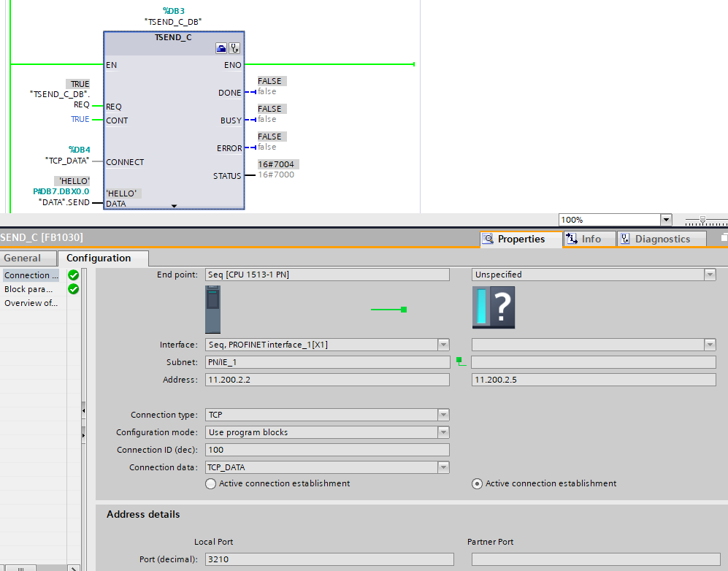
Task: Open the Connection type TCP dropdown
Action: (443, 415)
